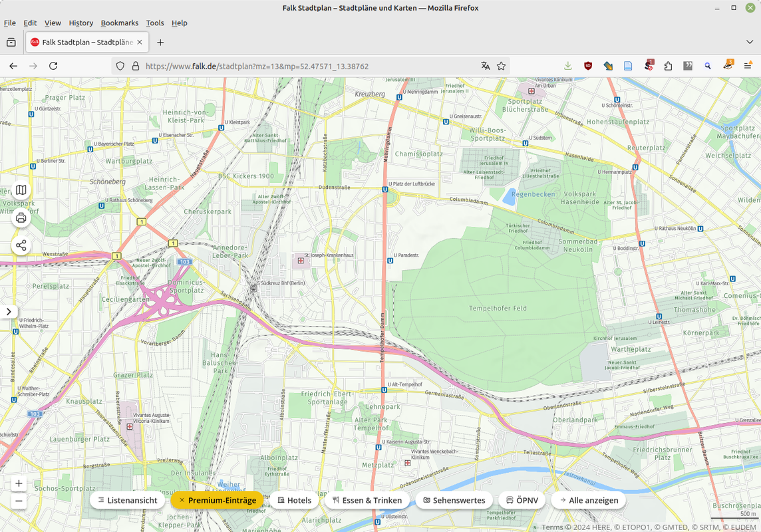Open Listenansicht list view

coord(128,500)
